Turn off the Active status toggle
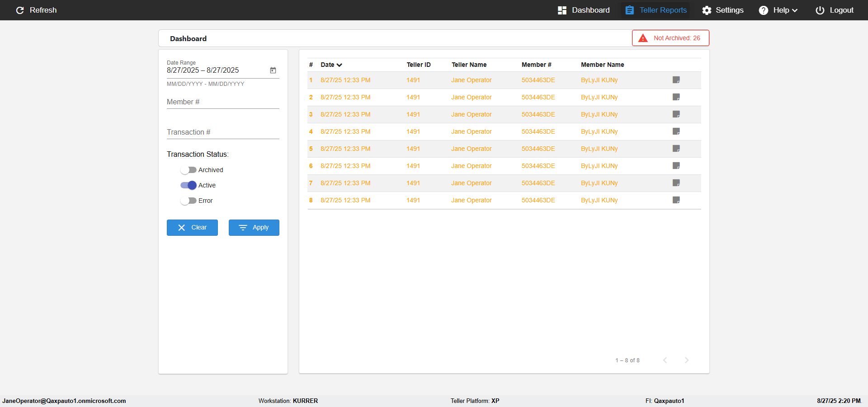The image size is (868, 407). click(188, 185)
